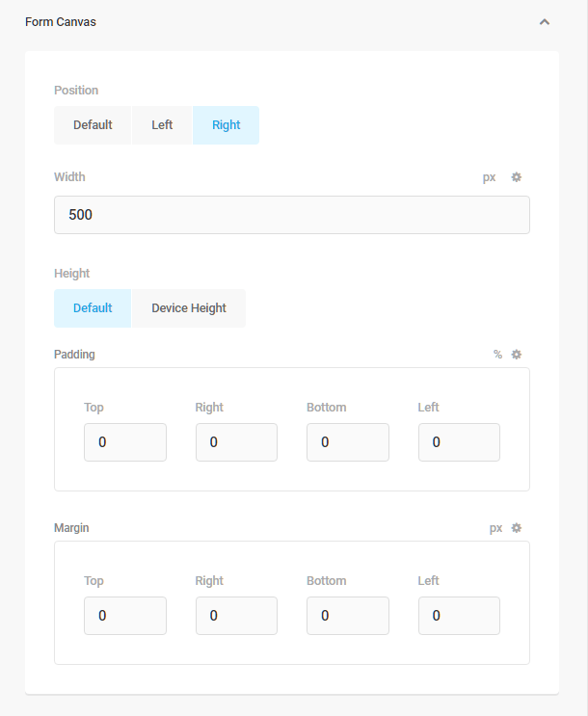
Task: Set Position to Default
Action: coord(93,125)
